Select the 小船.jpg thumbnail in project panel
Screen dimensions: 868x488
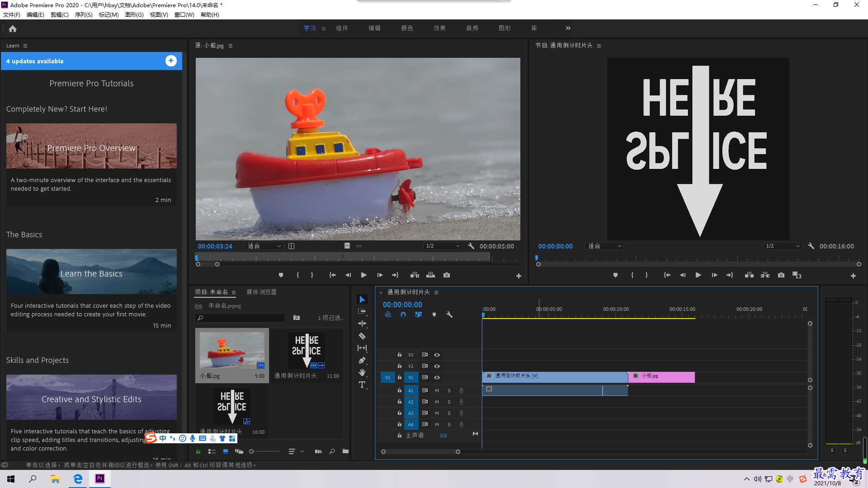pos(232,351)
